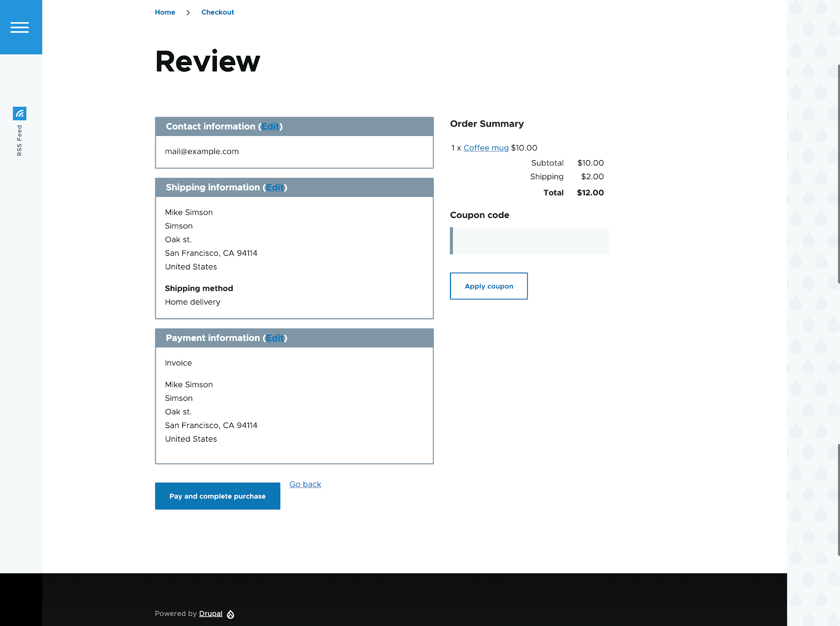Edit the payment information
The height and width of the screenshot is (626, 840).
(x=275, y=338)
